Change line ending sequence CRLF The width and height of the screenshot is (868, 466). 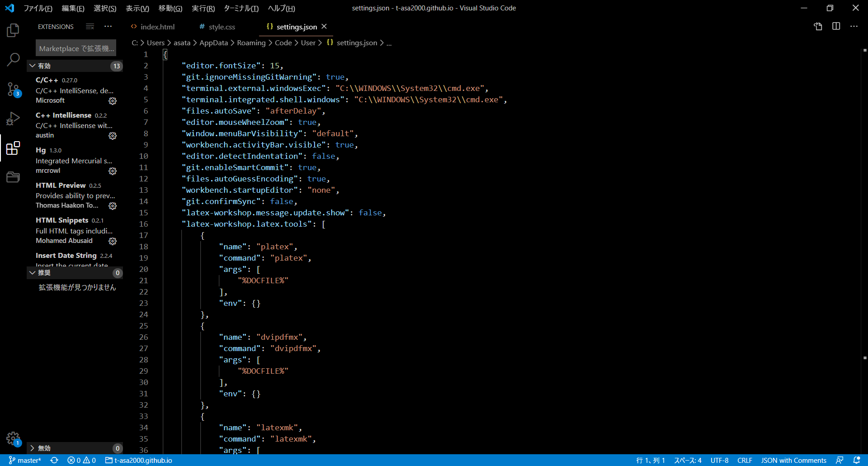pos(745,460)
